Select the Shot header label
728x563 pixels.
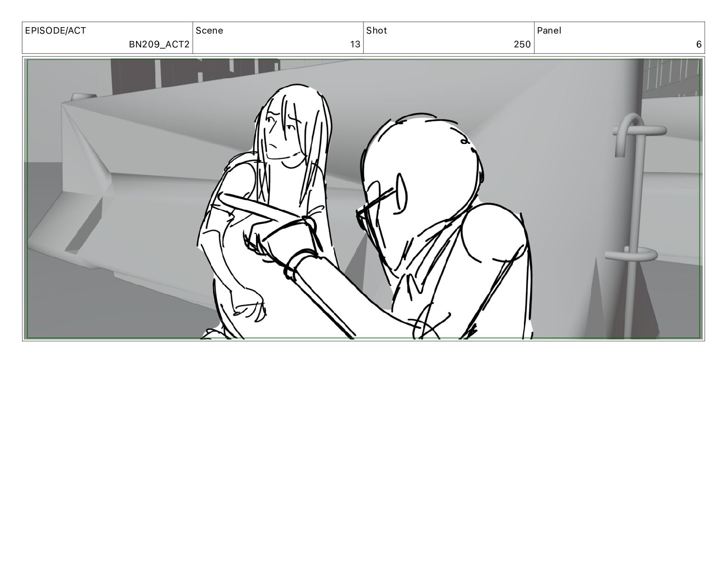[x=376, y=31]
